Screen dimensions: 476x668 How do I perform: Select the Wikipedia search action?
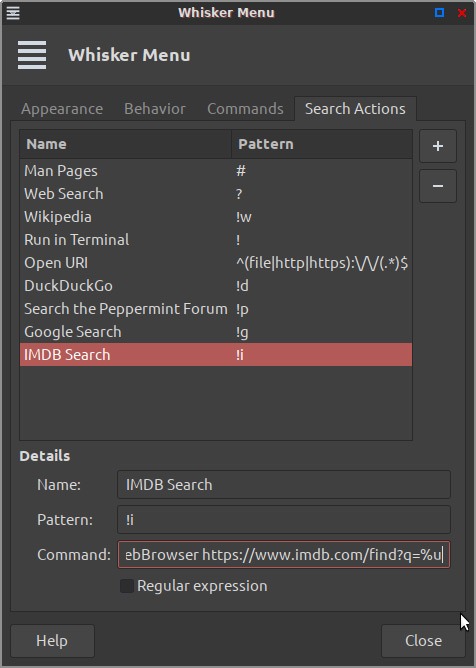click(x=216, y=217)
